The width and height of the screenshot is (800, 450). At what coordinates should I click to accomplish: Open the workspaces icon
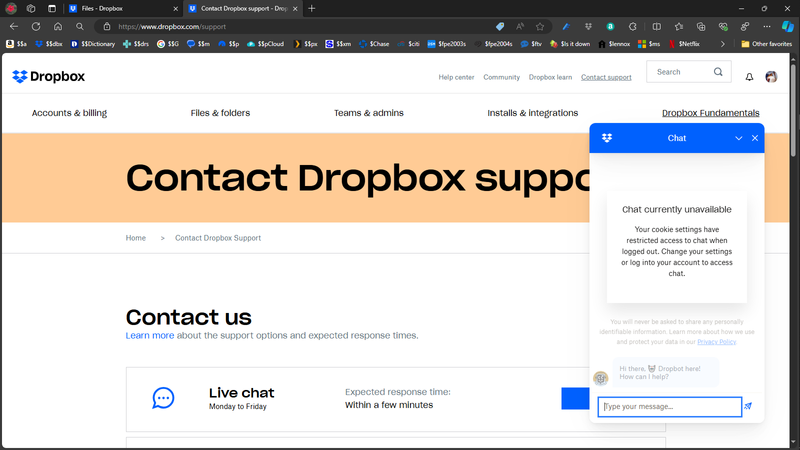31,9
